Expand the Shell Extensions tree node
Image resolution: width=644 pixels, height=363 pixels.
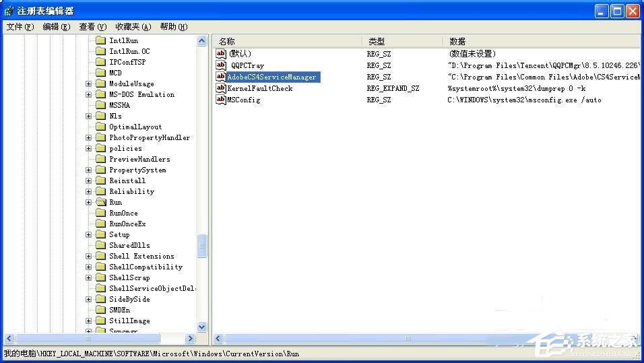pos(88,256)
